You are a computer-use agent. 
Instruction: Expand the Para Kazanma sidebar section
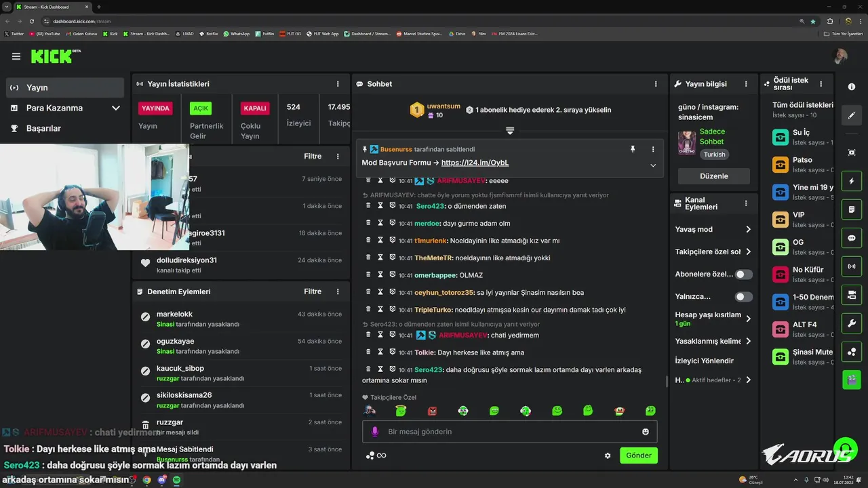(116, 108)
